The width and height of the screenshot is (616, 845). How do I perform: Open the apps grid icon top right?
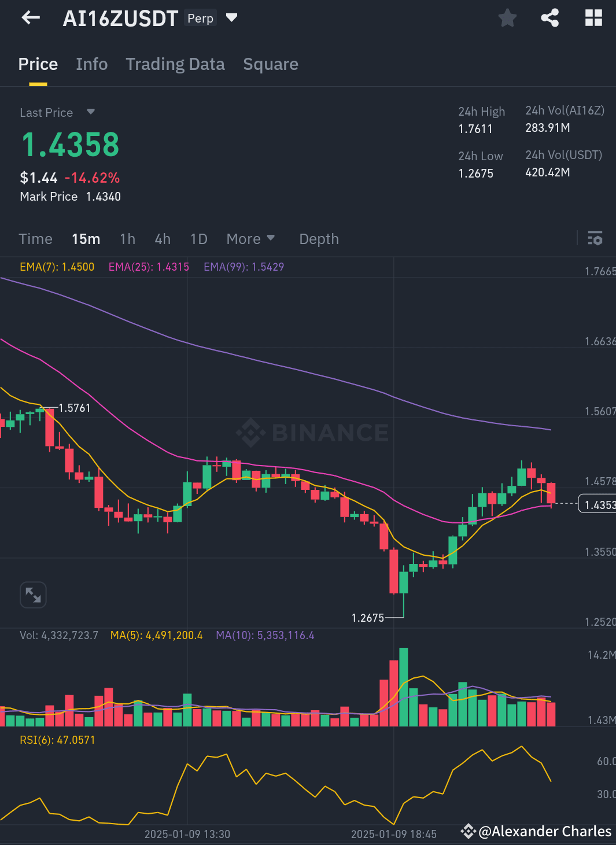[593, 17]
